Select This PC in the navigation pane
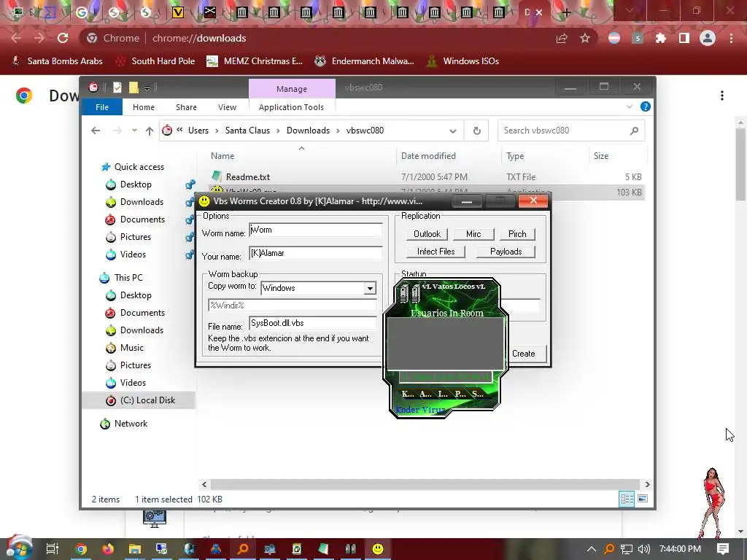The height and width of the screenshot is (560, 747). coord(128,278)
